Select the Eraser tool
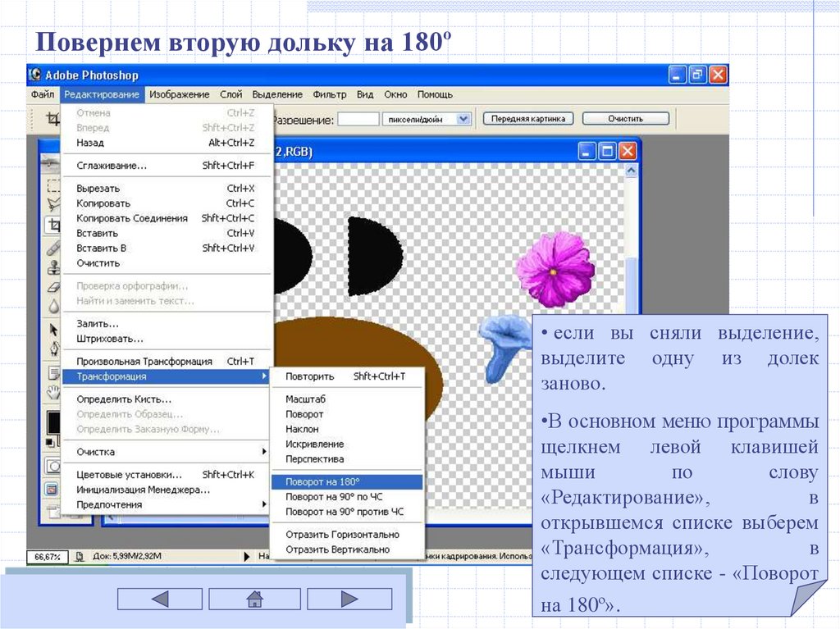The width and height of the screenshot is (840, 629). [52, 286]
